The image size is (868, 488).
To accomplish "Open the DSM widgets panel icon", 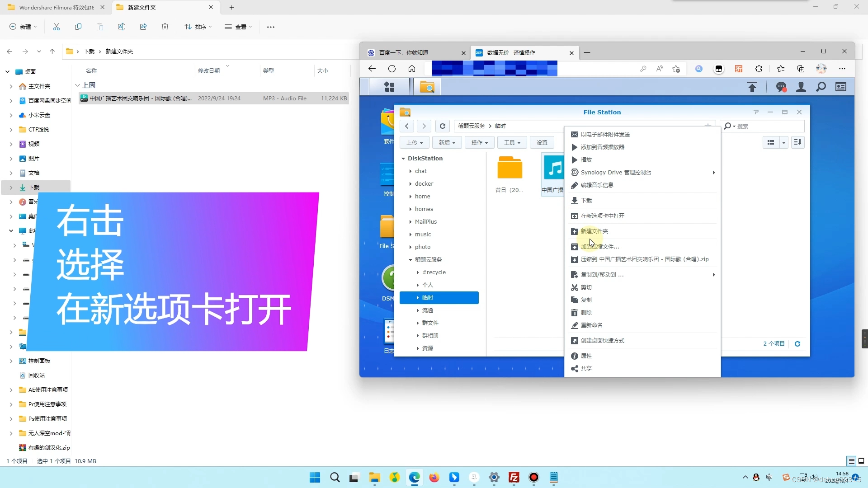I will [x=841, y=87].
